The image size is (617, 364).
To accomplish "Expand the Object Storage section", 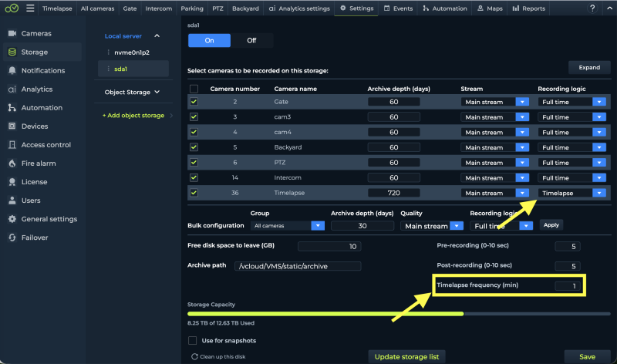I will point(157,92).
